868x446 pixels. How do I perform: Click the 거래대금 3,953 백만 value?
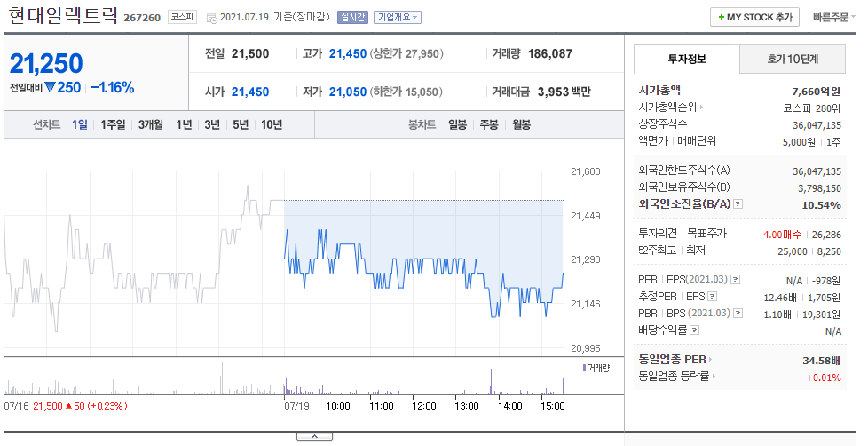[564, 92]
